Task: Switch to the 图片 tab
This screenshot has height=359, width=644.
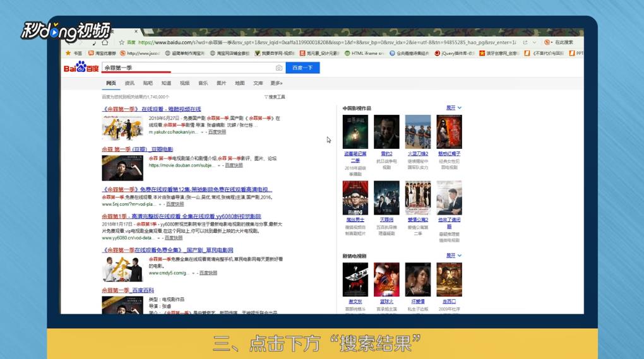Action: click(x=222, y=83)
